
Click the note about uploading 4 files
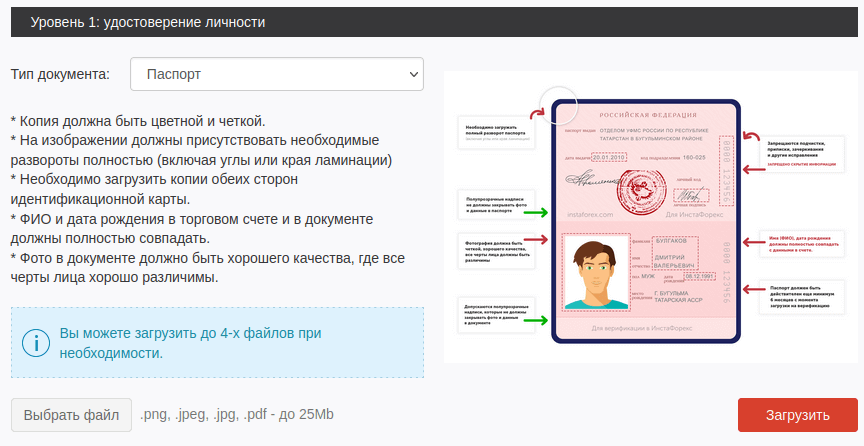190,343
